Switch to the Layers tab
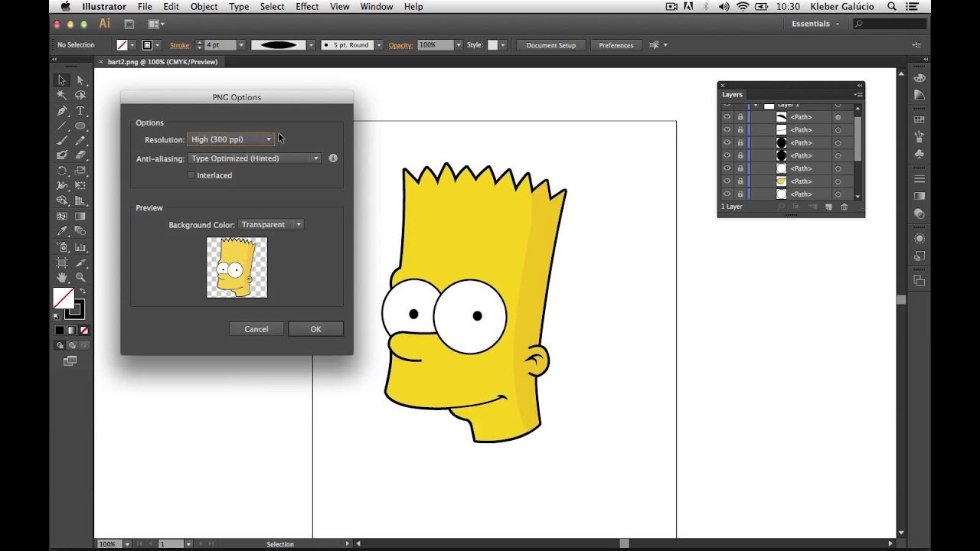 coord(733,95)
